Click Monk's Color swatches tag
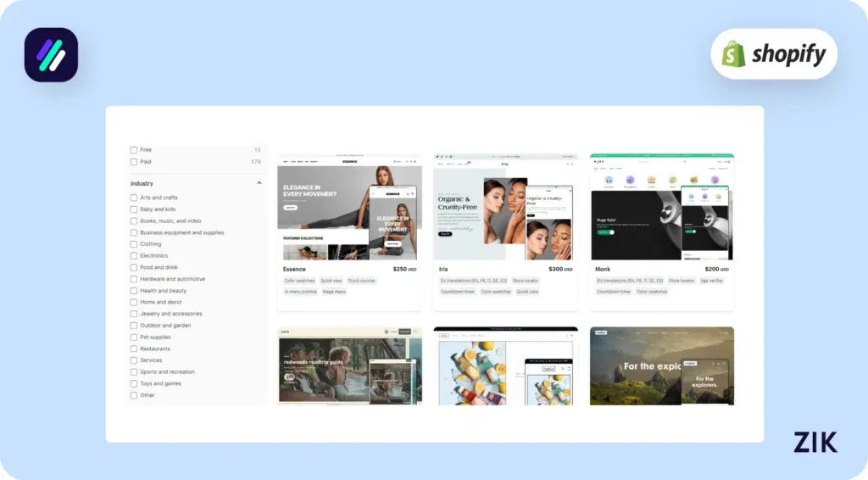This screenshot has width=868, height=480. point(652,292)
